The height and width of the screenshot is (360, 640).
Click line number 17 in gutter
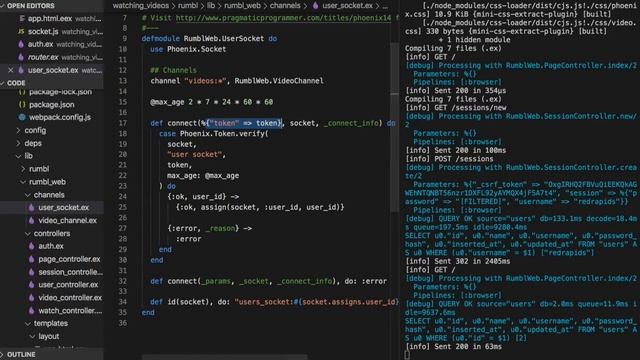(x=123, y=123)
